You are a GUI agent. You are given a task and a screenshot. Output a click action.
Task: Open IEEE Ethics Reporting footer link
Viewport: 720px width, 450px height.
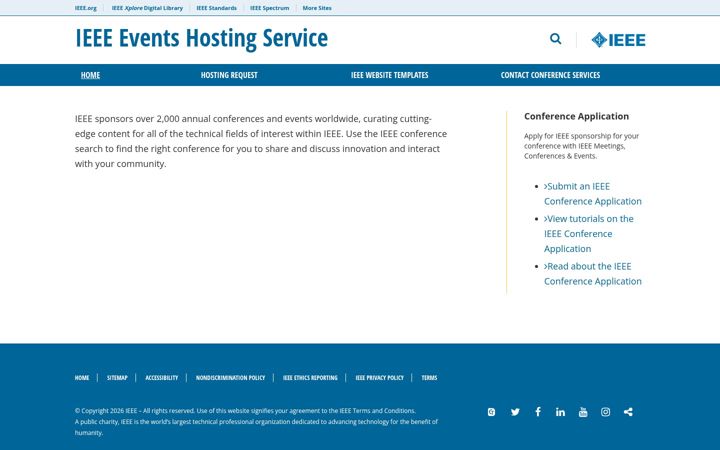[310, 378]
